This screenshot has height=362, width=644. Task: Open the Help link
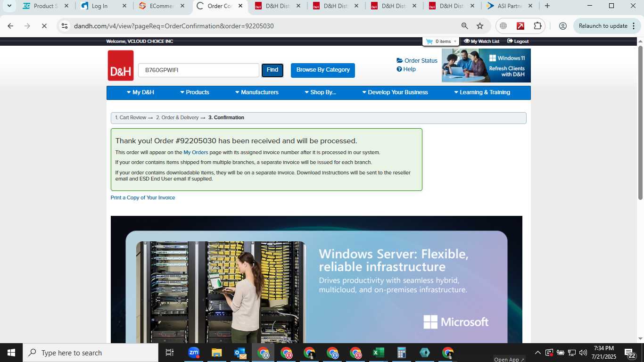tap(406, 69)
